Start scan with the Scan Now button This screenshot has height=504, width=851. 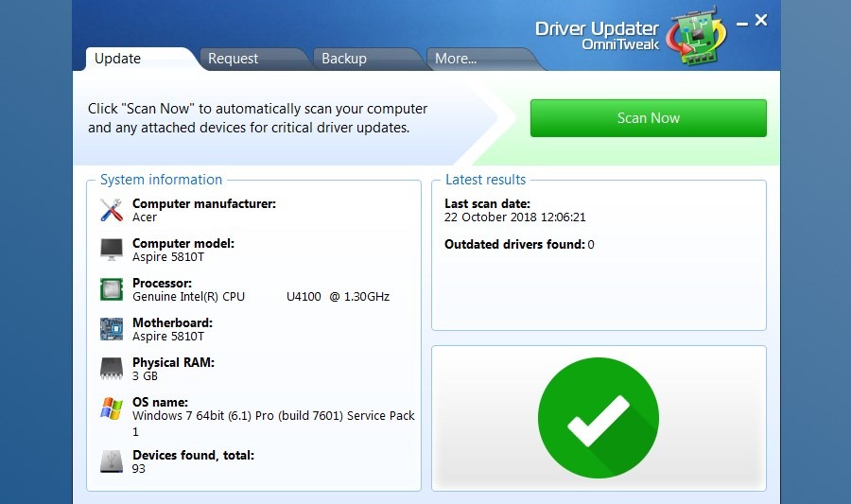tap(648, 118)
